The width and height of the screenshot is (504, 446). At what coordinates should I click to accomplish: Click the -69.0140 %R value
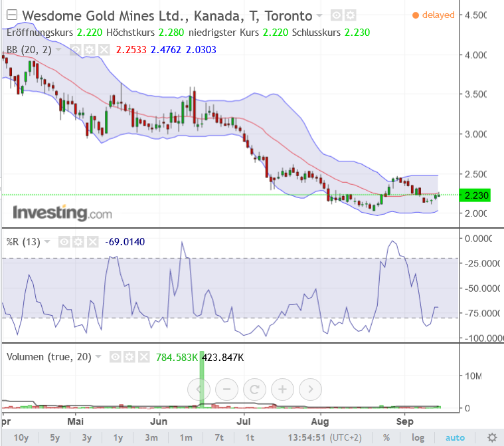click(x=125, y=242)
